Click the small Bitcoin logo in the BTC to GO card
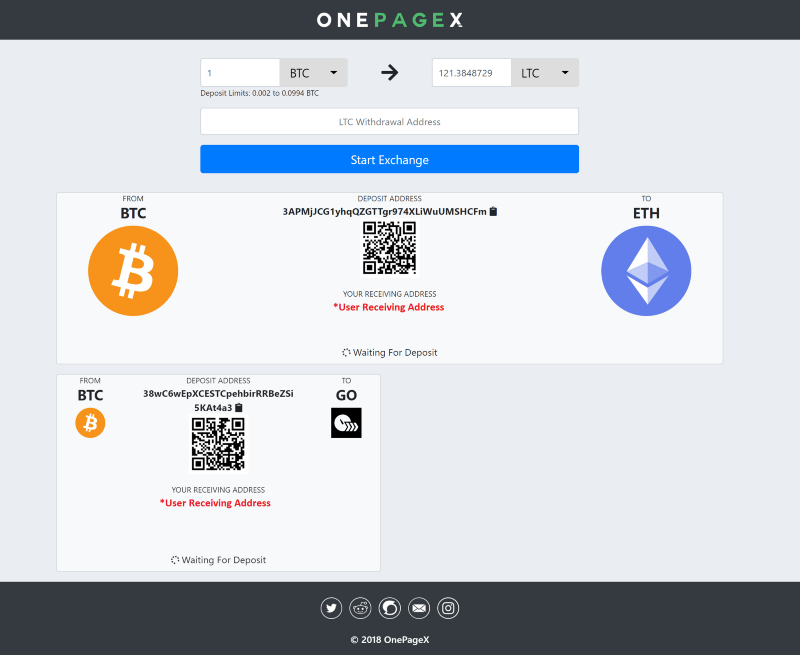This screenshot has height=655, width=800. 90,423
